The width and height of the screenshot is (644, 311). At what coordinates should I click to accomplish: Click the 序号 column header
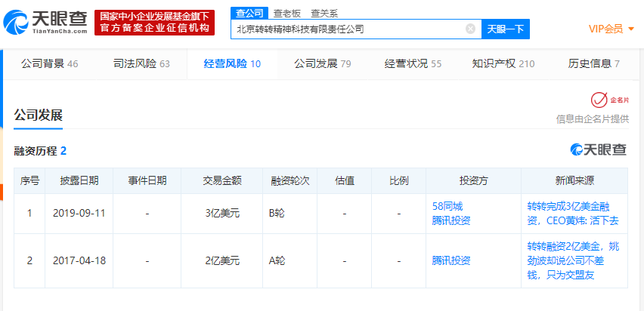29,180
